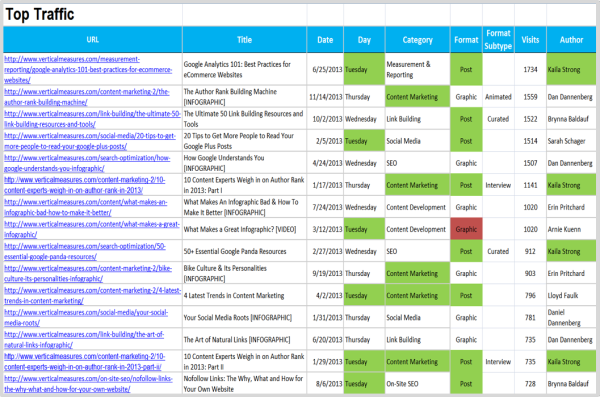The height and width of the screenshot is (397, 600).
Task: Select the Measurement & Reporting category cell
Action: pyautogui.click(x=417, y=69)
